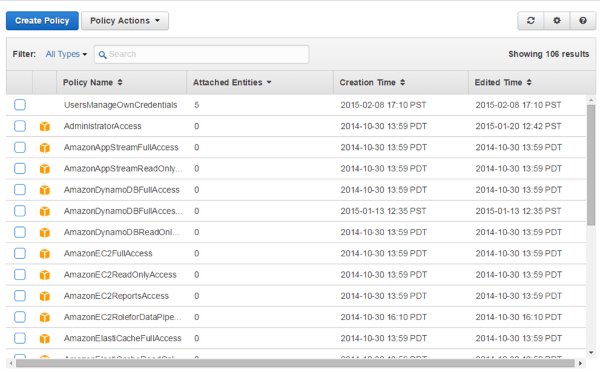Click attached entities count 5 for UsersManageOwnCredentials
Screen dimensions: 600x374
click(x=196, y=105)
